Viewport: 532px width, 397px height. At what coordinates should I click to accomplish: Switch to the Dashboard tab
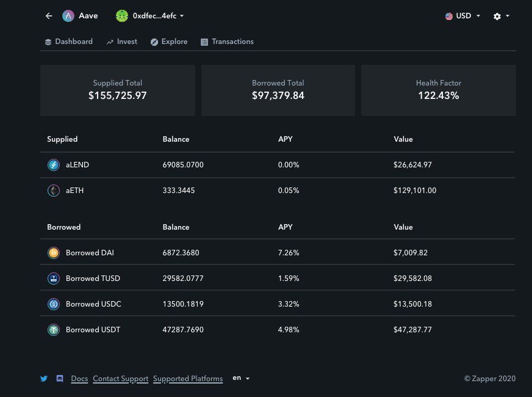(68, 42)
